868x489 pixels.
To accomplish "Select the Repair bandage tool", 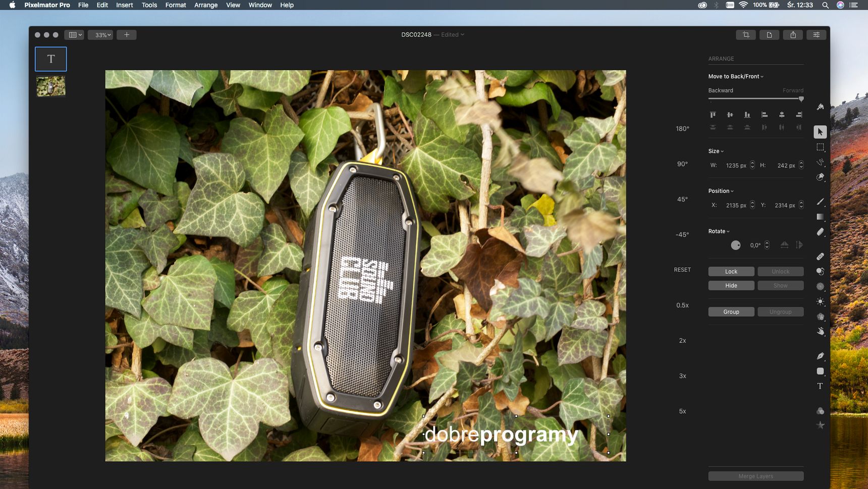I will (820, 256).
